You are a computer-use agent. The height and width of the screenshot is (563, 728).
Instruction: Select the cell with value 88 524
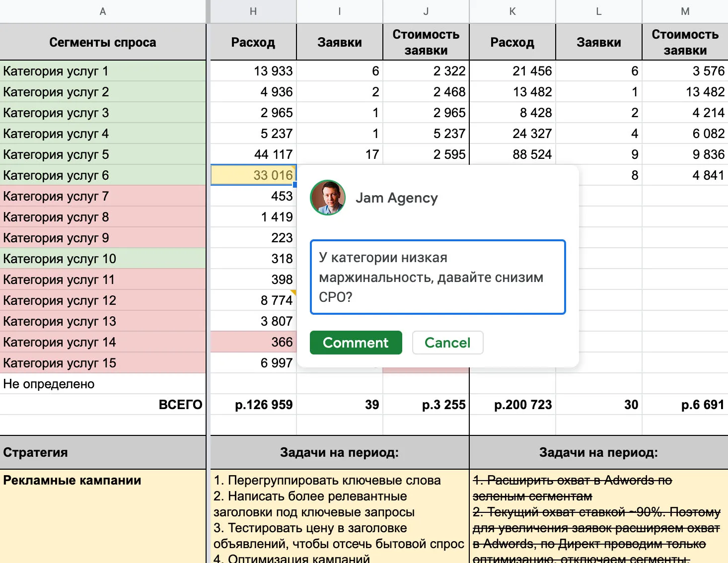512,154
